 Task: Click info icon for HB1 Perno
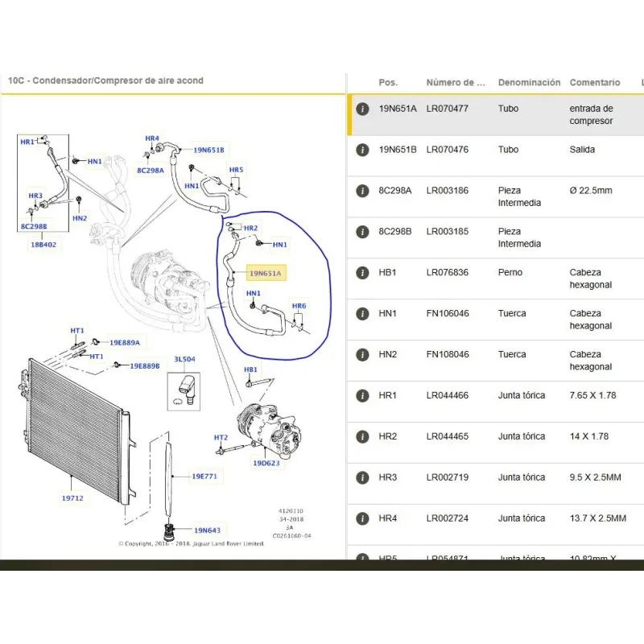362,273
